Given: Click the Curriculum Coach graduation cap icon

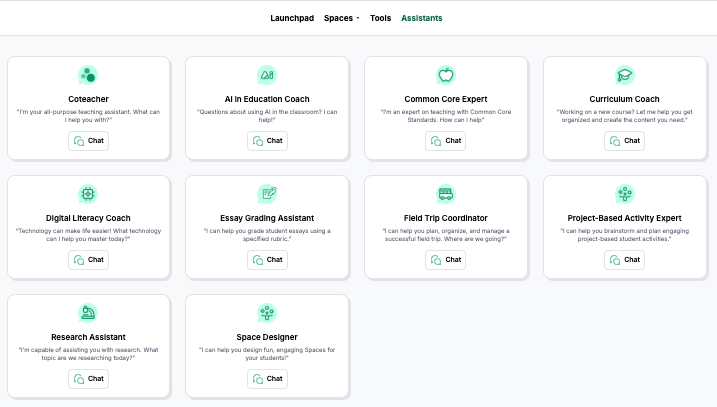Looking at the screenshot, I should (625, 75).
